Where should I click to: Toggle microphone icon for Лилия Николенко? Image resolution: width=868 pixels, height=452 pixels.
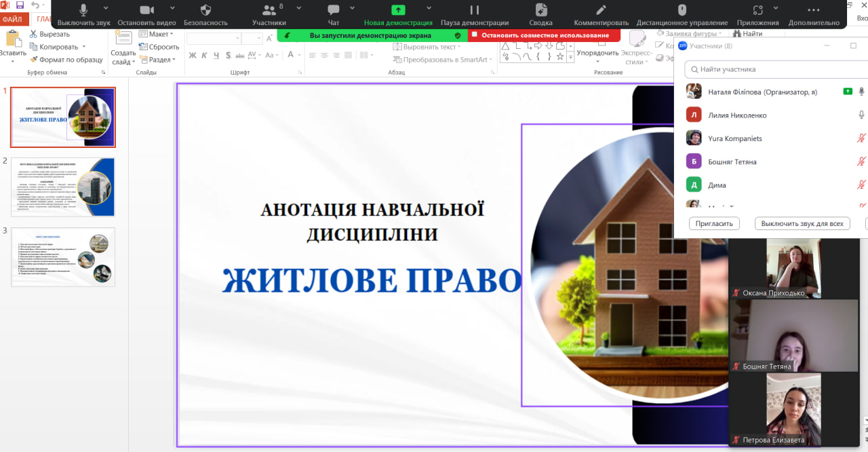(862, 115)
